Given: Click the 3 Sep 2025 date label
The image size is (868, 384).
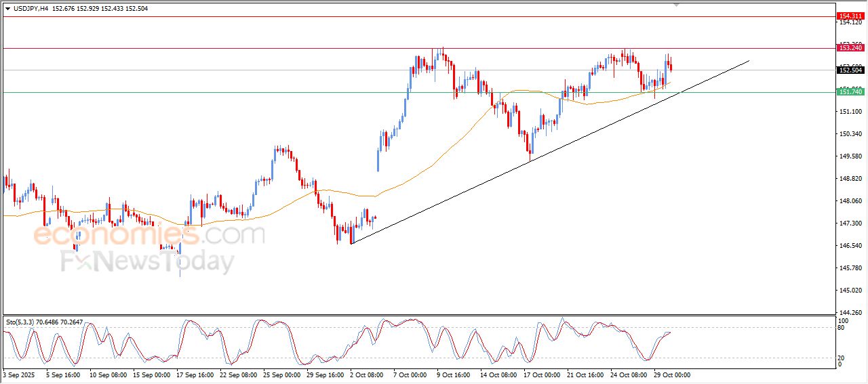Looking at the screenshot, I should click(x=18, y=375).
